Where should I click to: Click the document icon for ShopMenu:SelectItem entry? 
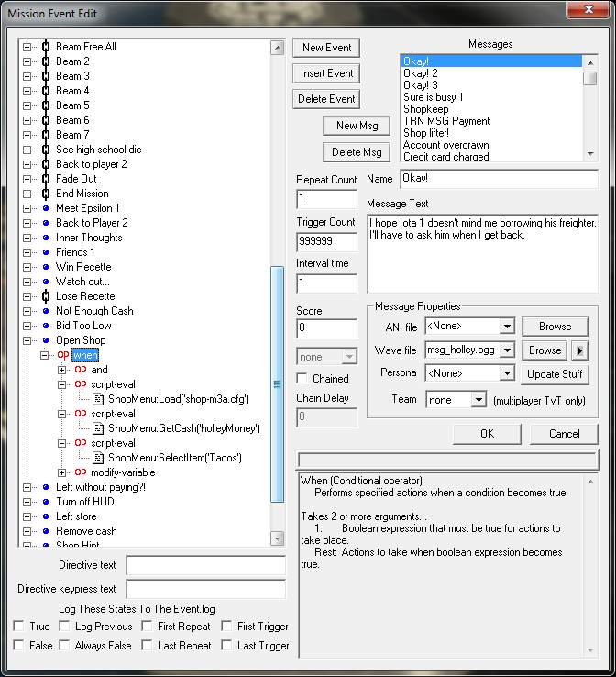[x=98, y=458]
